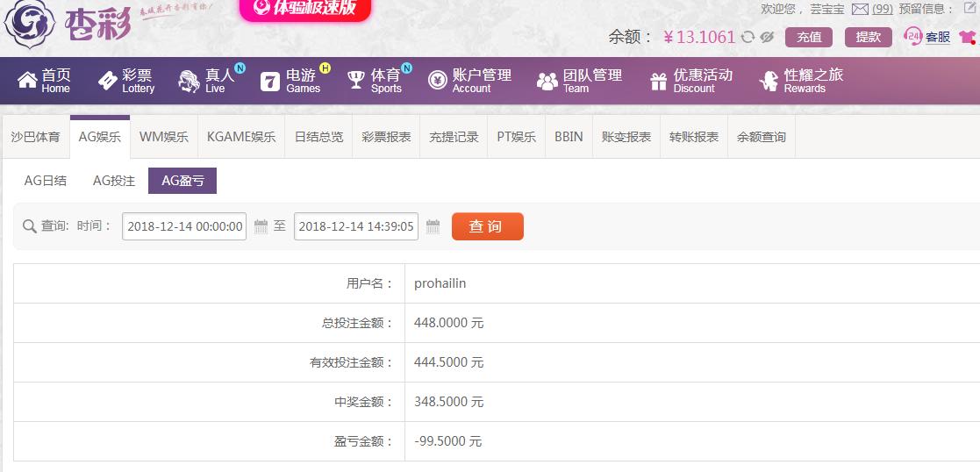Click the 444.5000 元 valid bet value
This screenshot has width=980, height=472.
coord(448,362)
